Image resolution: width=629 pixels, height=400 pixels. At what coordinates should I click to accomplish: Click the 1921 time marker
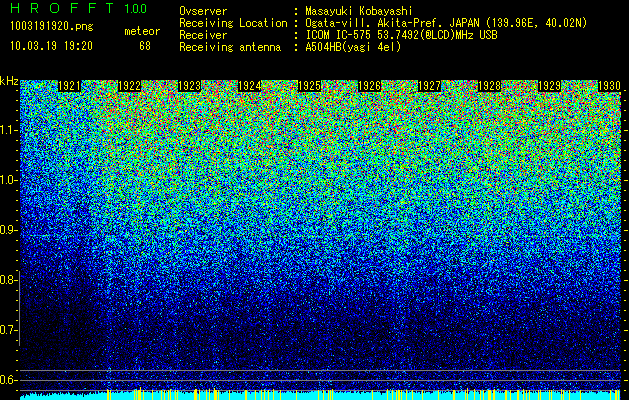coord(69,86)
